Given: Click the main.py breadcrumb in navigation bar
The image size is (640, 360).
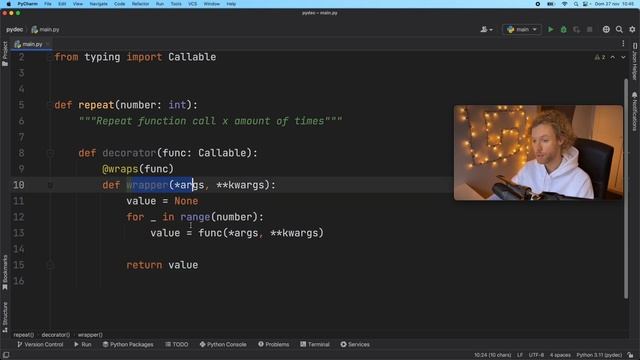Looking at the screenshot, I should [x=45, y=29].
